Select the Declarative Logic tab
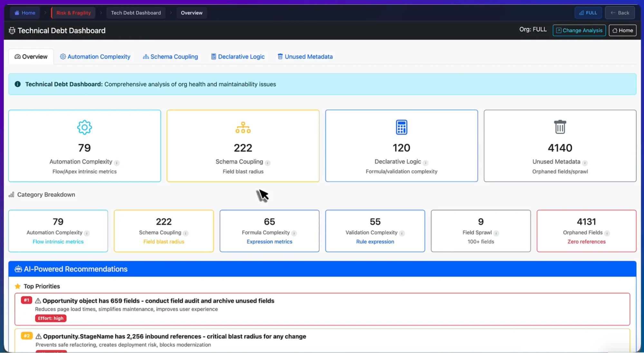Screen dimensions: 644x353 pos(238,57)
